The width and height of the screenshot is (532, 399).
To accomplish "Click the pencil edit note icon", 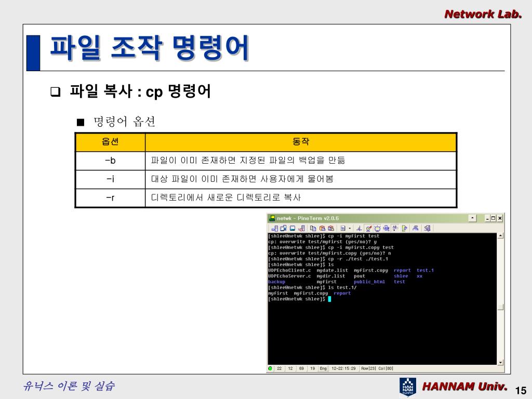I will pos(404,229).
